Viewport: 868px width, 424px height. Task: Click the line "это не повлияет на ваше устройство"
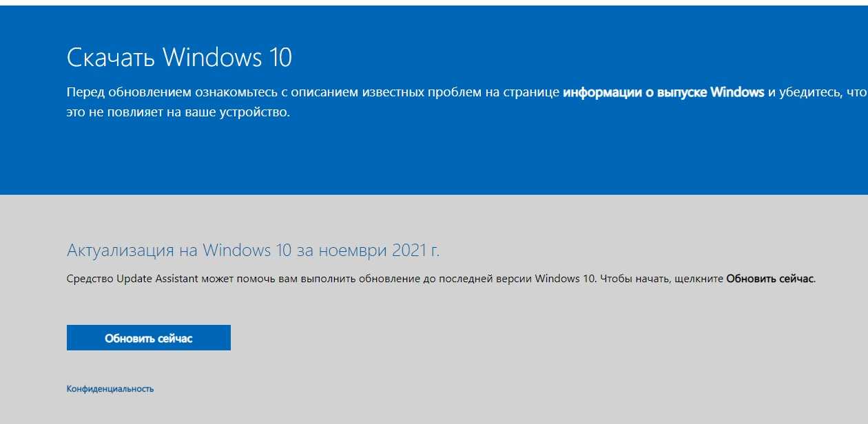[x=178, y=112]
